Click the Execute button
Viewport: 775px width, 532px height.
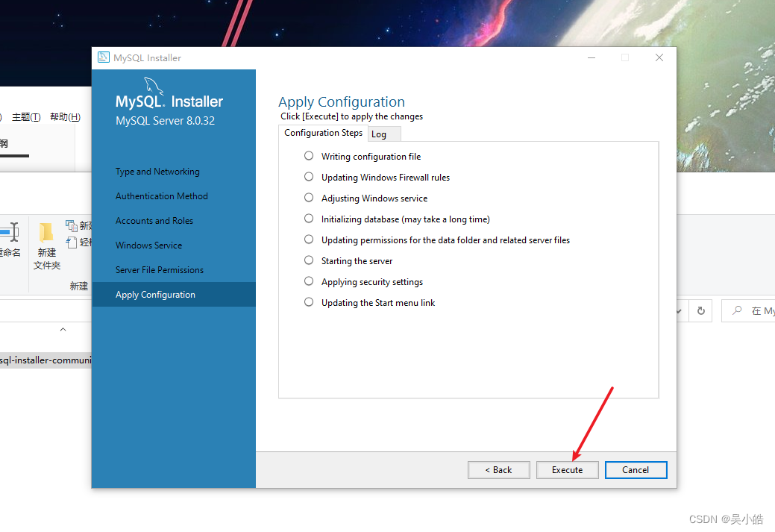567,470
